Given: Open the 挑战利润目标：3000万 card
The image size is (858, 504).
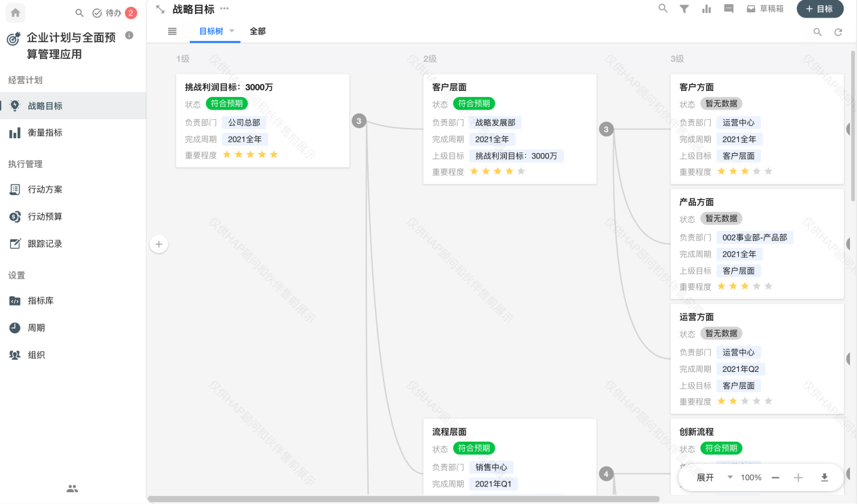Looking at the screenshot, I should tap(262, 121).
